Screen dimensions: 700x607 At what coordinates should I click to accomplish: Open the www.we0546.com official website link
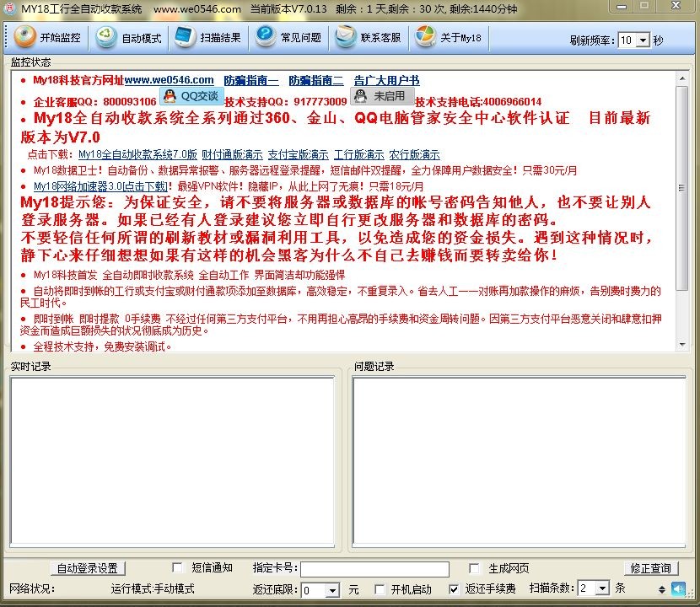click(170, 80)
